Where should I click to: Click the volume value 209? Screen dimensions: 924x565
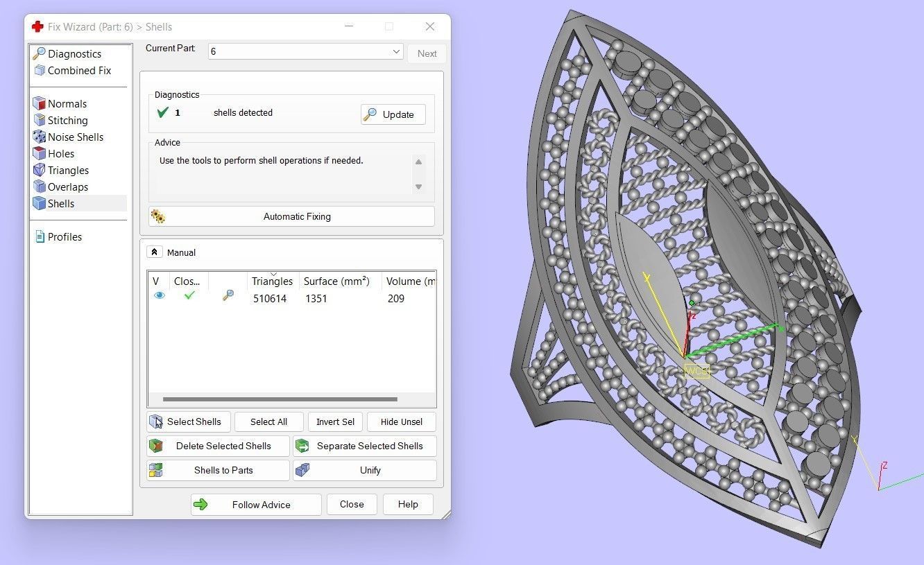click(x=396, y=298)
